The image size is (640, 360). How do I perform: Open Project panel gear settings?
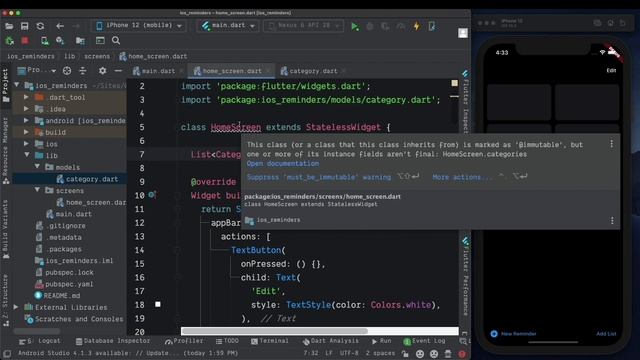(102, 71)
